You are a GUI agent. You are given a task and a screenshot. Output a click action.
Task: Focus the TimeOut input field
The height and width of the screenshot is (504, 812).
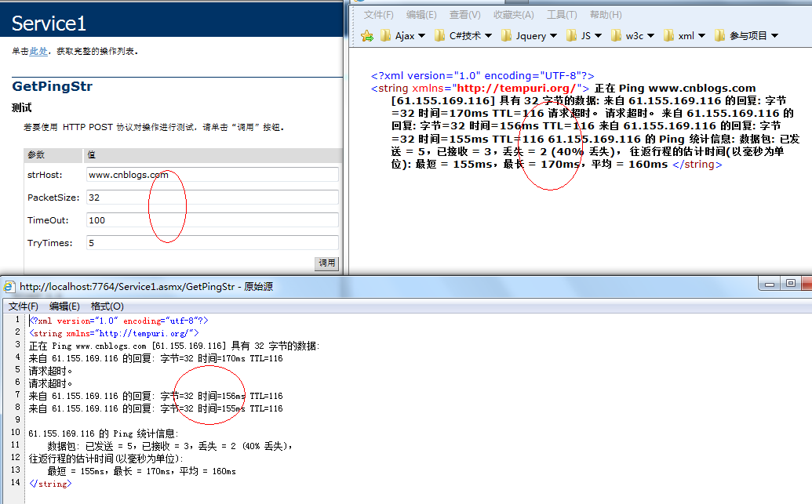[x=213, y=220]
